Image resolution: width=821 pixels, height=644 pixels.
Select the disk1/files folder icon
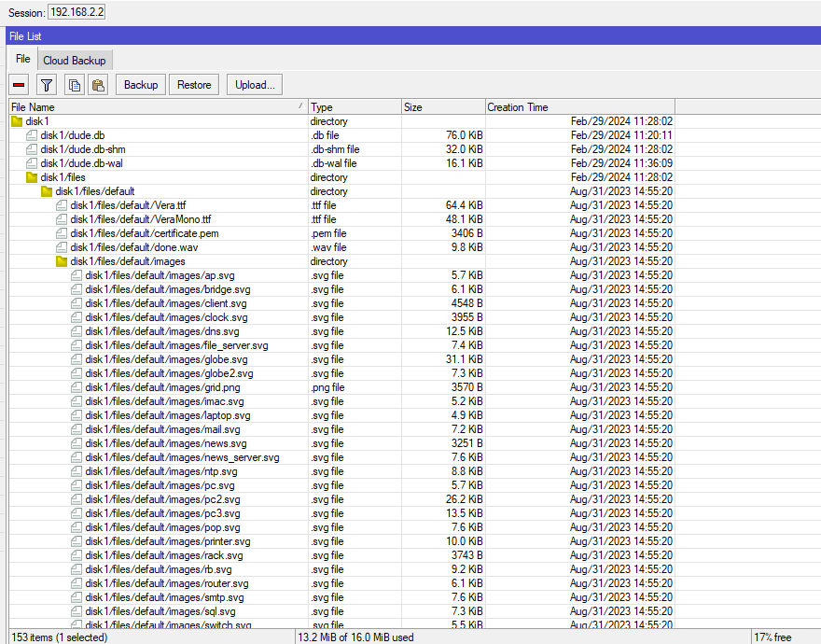point(32,177)
